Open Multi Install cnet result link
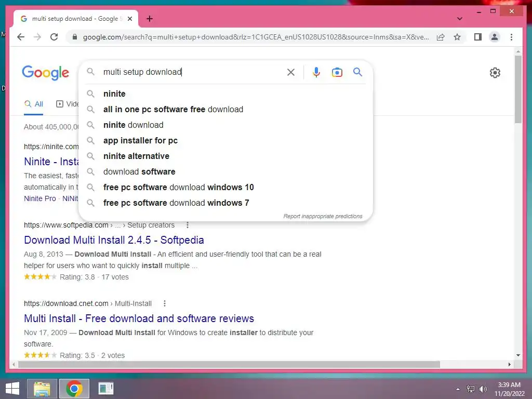The image size is (532, 399). tap(139, 318)
